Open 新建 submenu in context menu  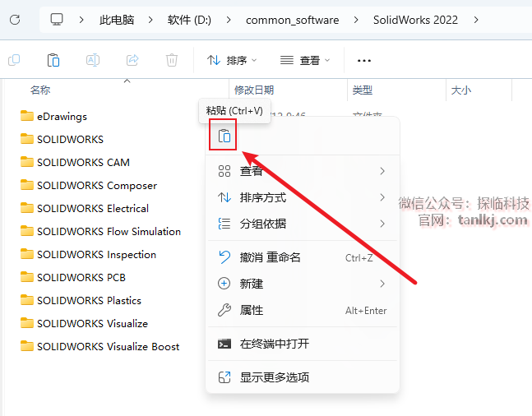point(303,284)
